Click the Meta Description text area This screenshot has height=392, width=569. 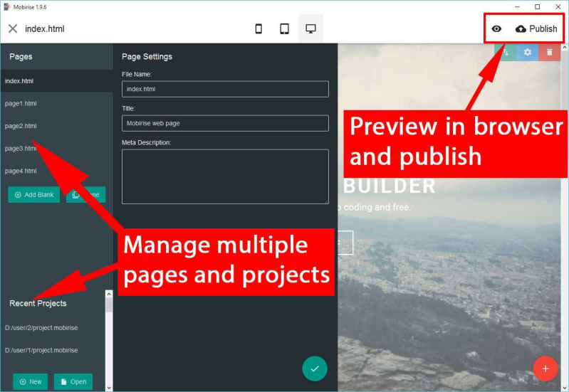225,176
